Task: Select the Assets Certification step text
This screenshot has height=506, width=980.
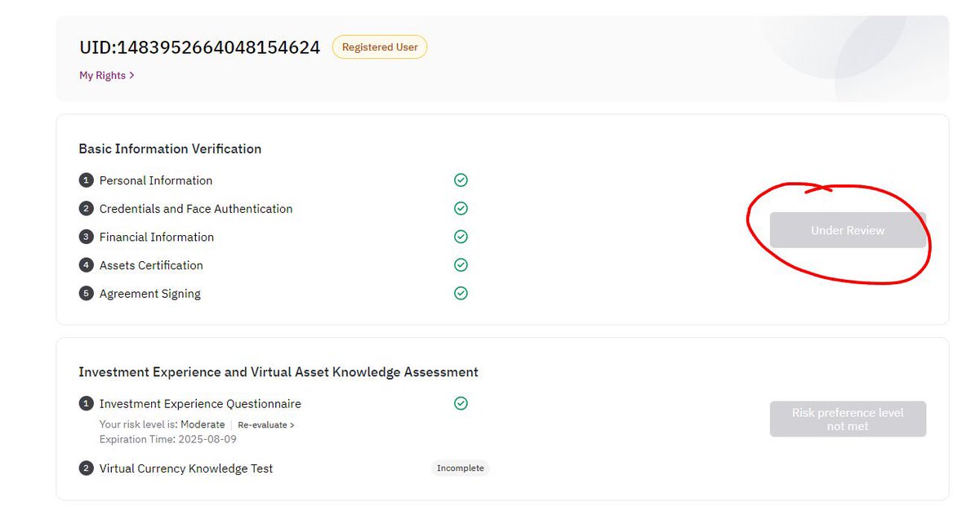Action: click(x=151, y=265)
